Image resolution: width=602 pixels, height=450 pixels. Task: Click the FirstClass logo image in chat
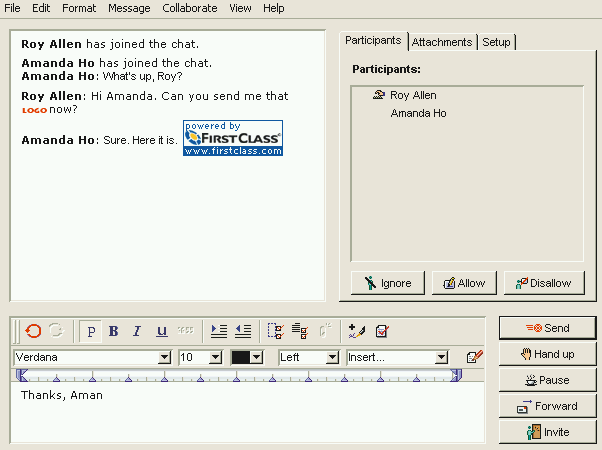pos(232,138)
